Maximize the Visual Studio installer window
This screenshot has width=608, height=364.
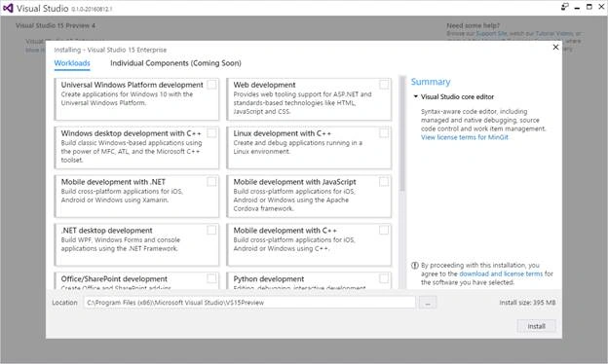[589, 7]
